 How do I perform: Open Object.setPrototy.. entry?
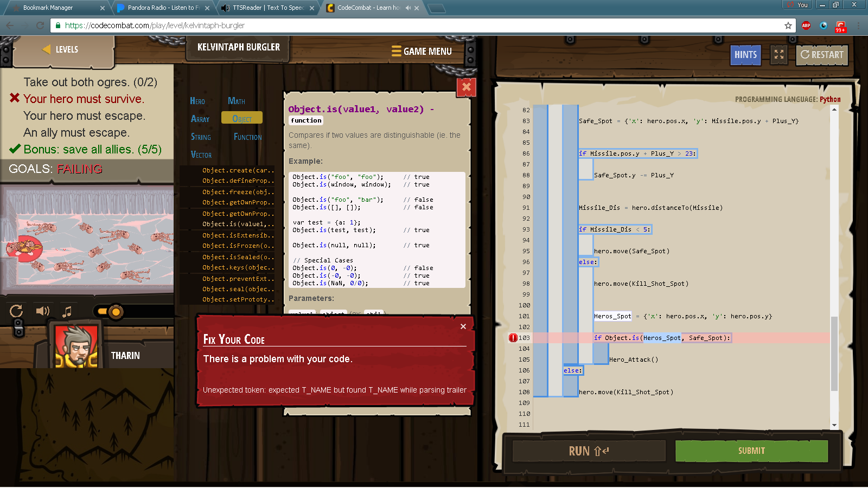tap(238, 299)
